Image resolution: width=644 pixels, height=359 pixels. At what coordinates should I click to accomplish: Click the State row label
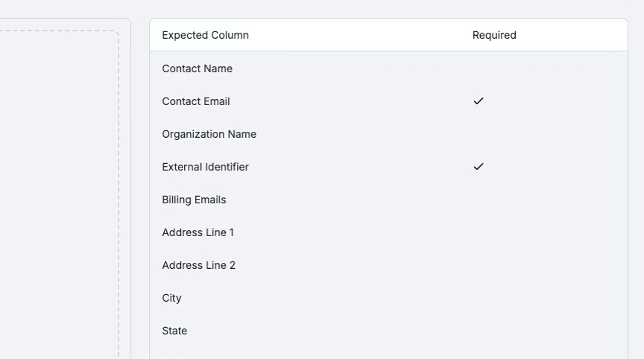coord(174,331)
